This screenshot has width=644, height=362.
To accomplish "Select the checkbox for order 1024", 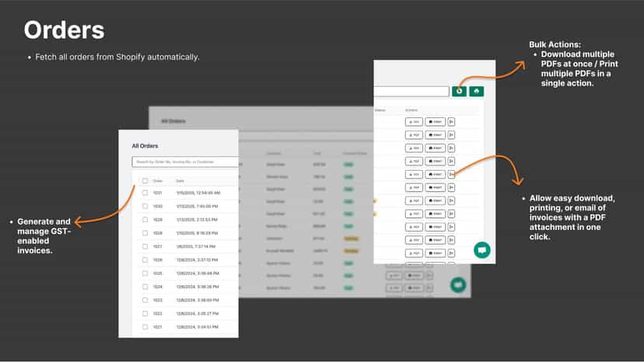I will click(145, 287).
